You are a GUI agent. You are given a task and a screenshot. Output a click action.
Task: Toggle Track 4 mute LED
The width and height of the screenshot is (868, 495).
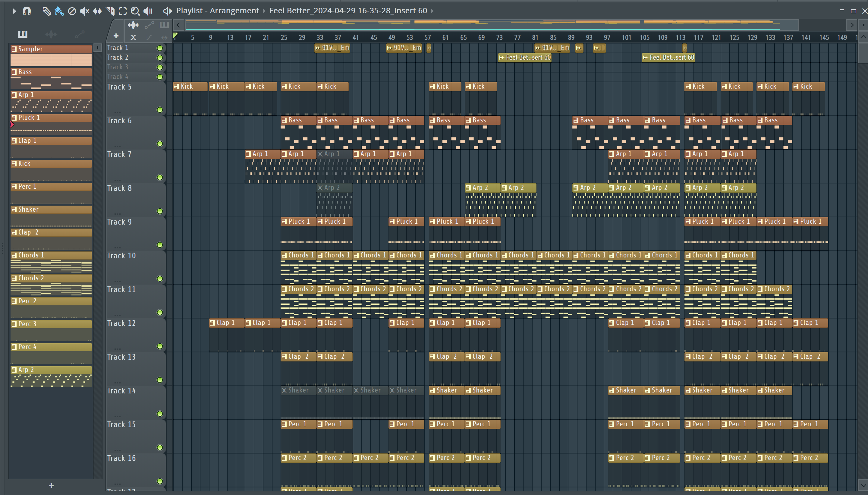point(160,77)
